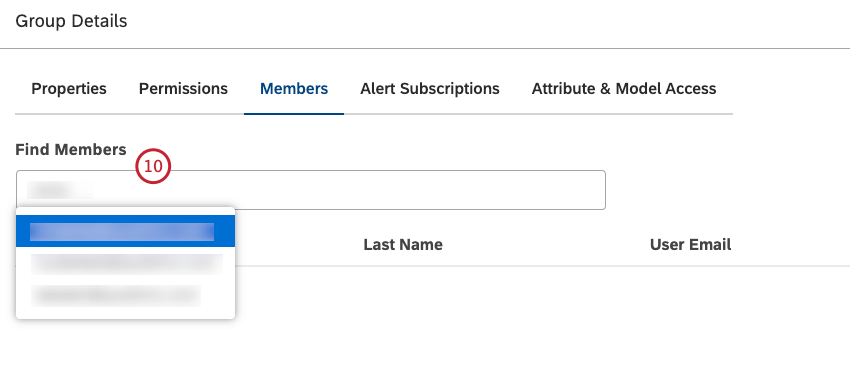This screenshot has height=386, width=850.
Task: Open the Permissions tab
Action: [183, 88]
